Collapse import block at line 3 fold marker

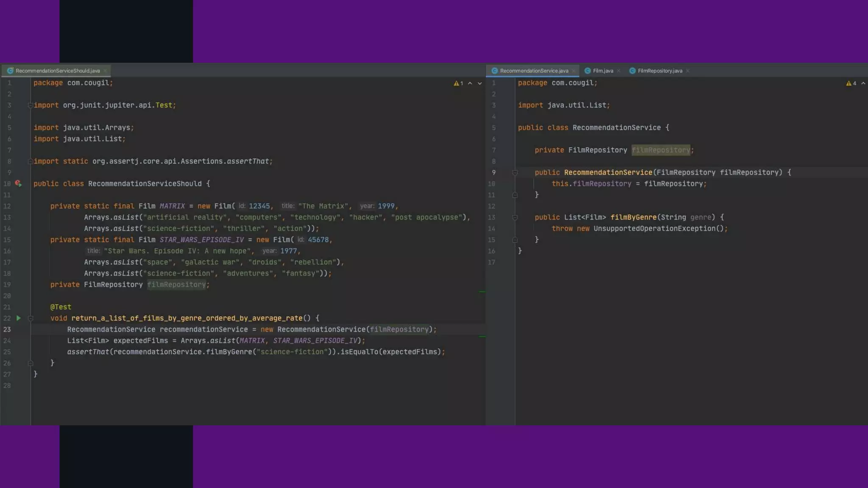(x=30, y=105)
